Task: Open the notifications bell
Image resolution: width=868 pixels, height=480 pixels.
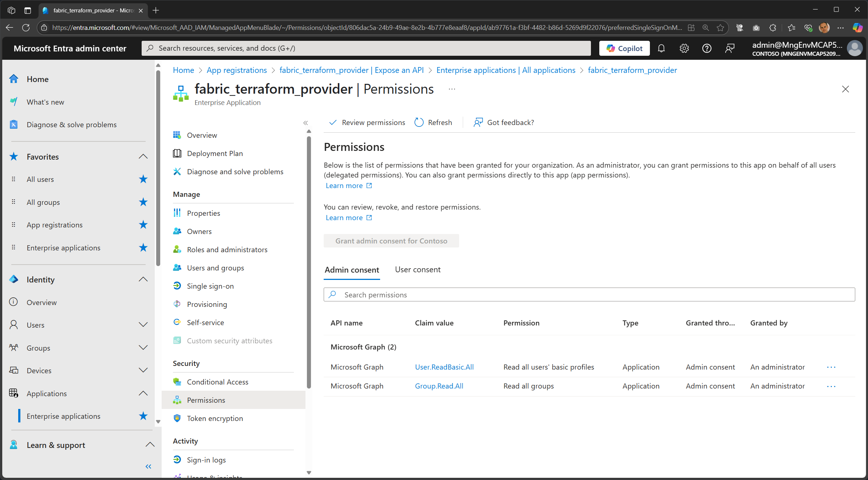Action: 662,48
